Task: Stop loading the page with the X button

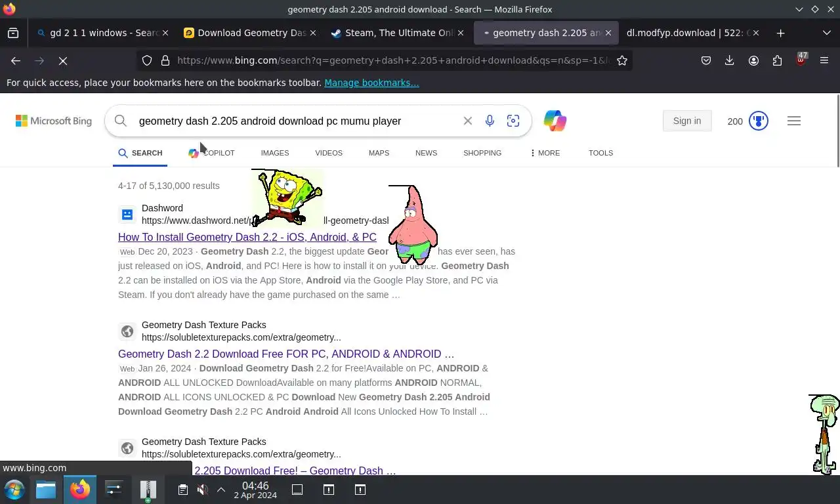Action: [x=63, y=60]
